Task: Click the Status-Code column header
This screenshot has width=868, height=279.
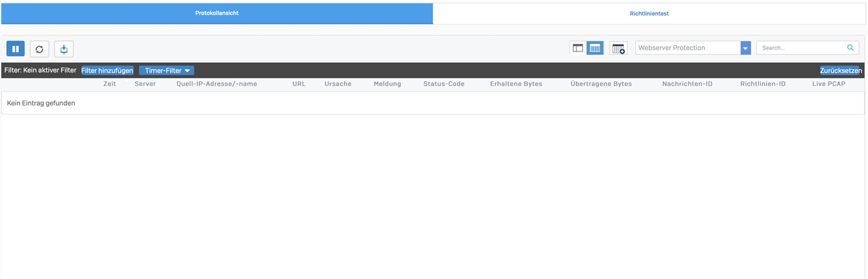Action: point(443,84)
